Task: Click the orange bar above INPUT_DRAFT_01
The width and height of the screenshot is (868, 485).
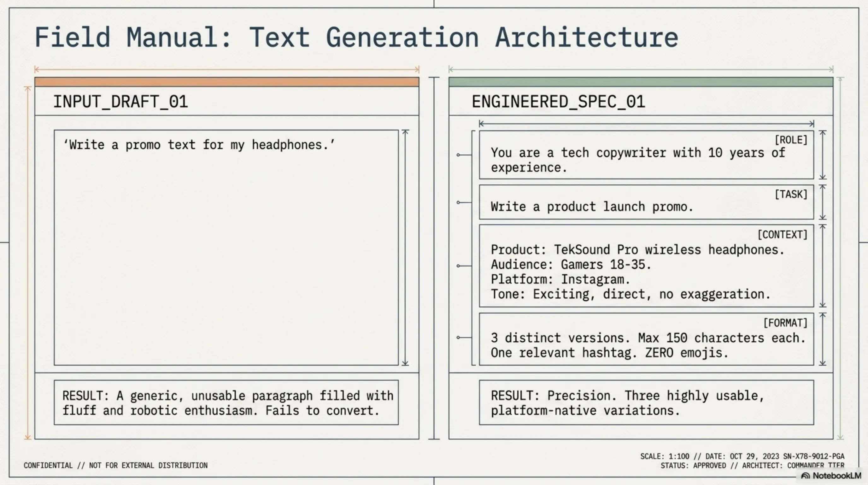Action: [227, 81]
